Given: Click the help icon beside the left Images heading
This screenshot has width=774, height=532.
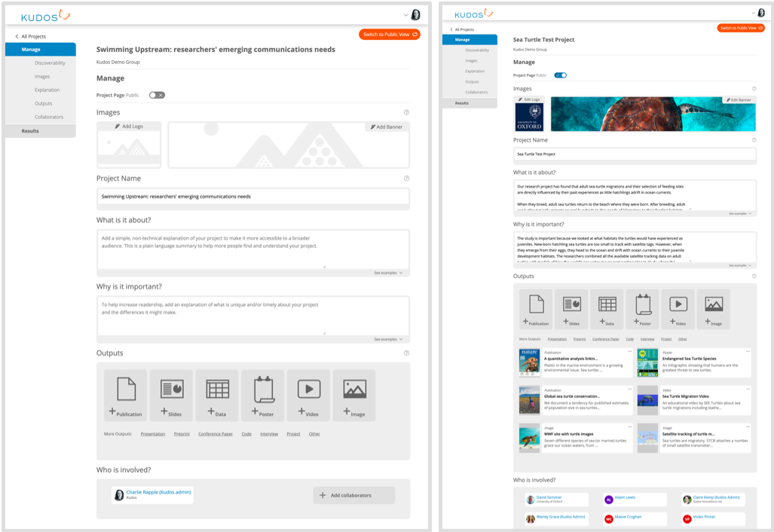Looking at the screenshot, I should [406, 112].
